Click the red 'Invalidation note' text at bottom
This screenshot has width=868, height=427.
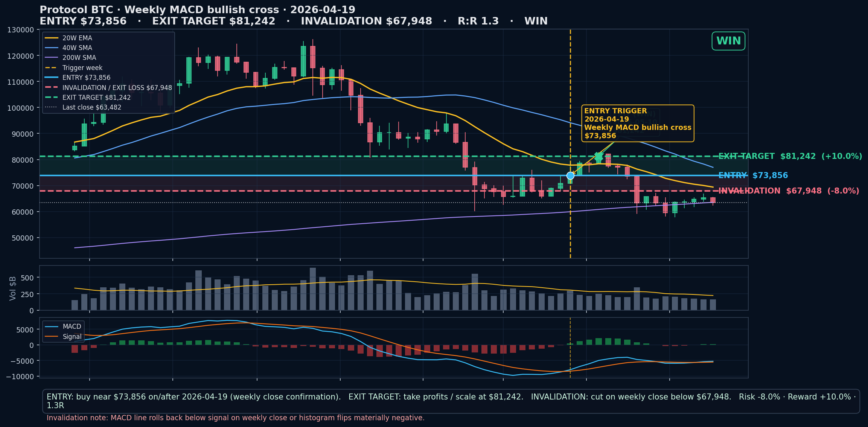coord(235,418)
